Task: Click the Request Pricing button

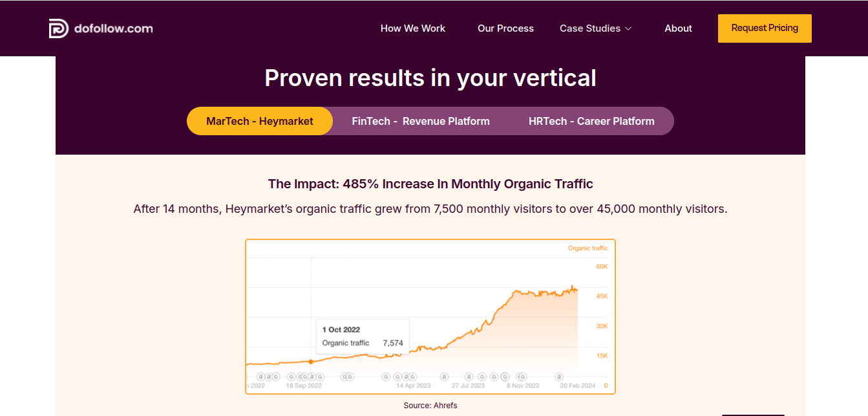Action: tap(765, 28)
